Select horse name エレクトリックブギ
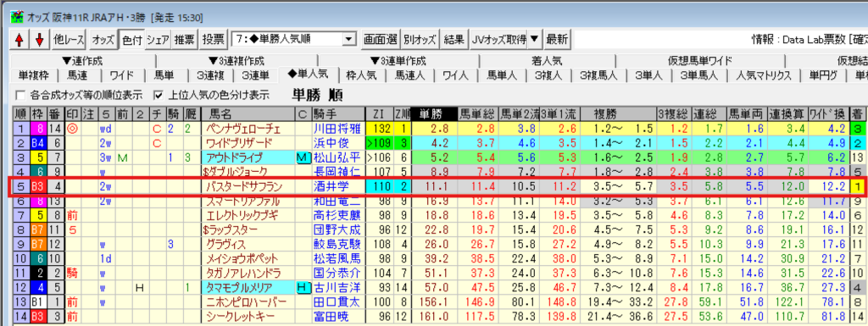Image resolution: width=868 pixels, height=326 pixels. point(242,215)
